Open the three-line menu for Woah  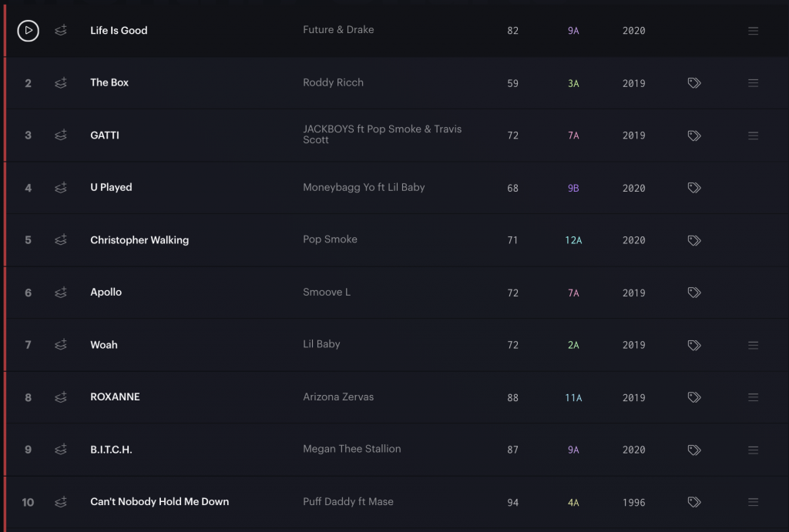pos(754,345)
